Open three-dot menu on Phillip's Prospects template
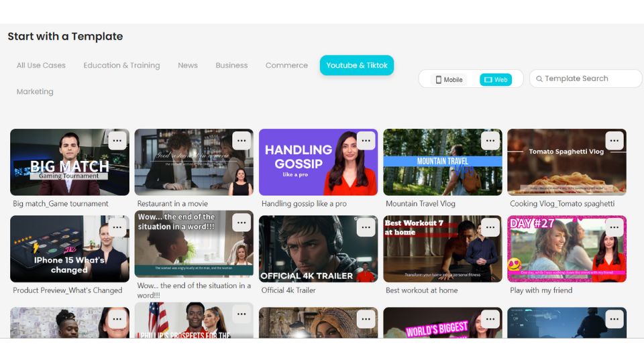 [241, 314]
